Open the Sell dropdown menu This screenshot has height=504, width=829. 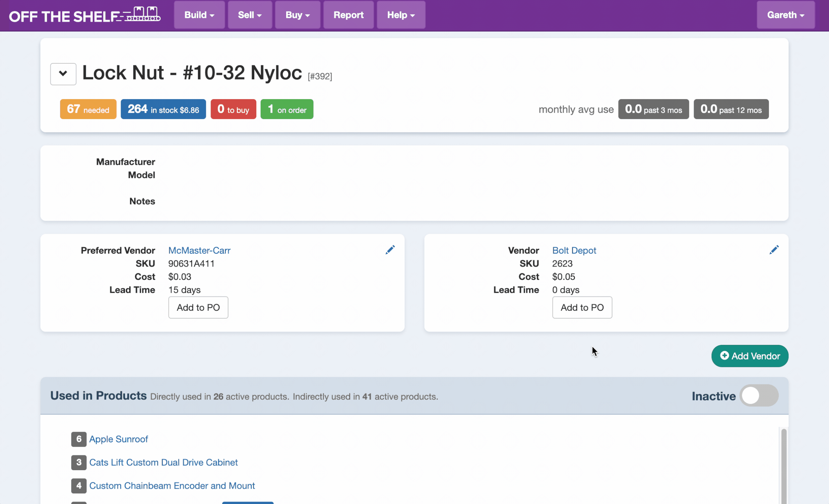[x=250, y=15]
